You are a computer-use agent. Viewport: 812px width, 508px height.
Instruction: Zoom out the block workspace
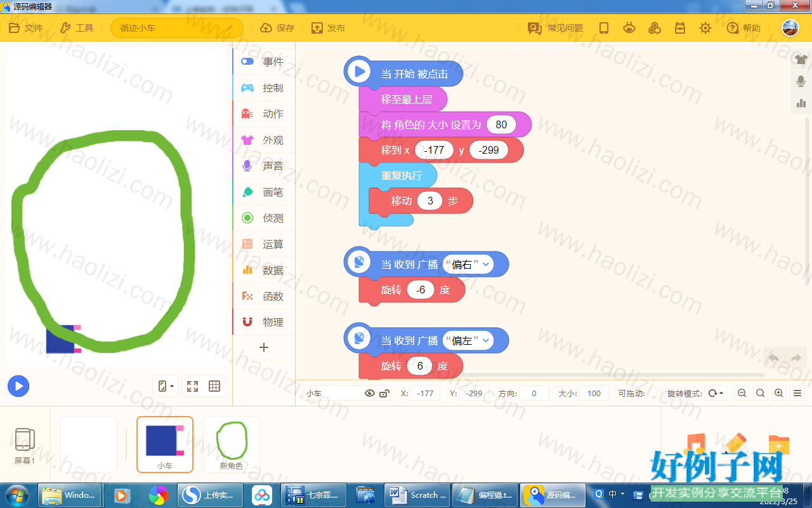742,393
